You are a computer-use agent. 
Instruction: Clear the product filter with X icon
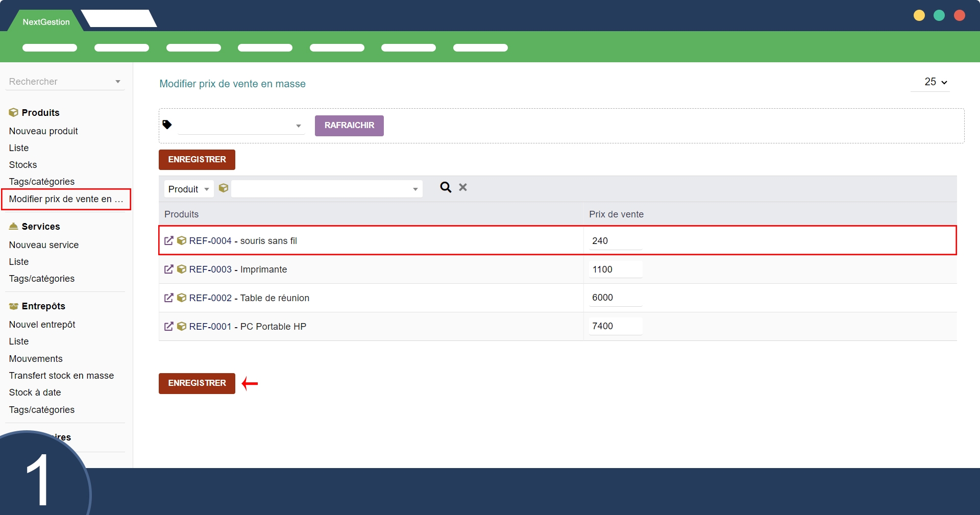(463, 187)
